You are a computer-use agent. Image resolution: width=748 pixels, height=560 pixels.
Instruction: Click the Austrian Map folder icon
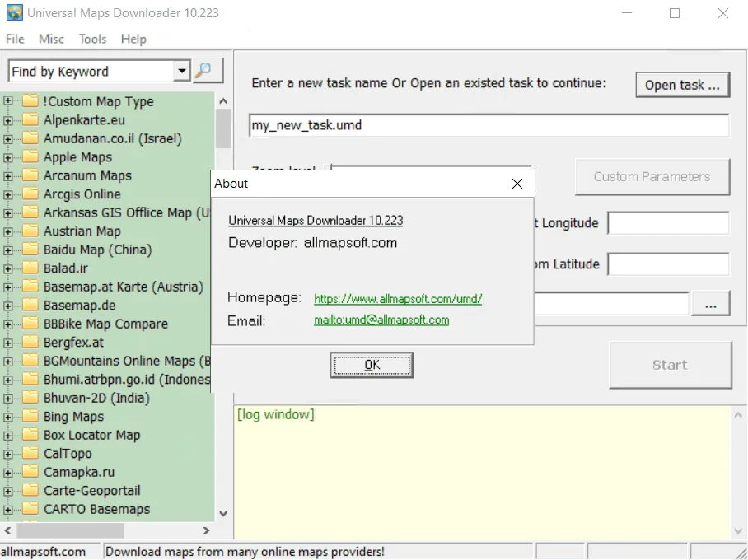pos(30,231)
